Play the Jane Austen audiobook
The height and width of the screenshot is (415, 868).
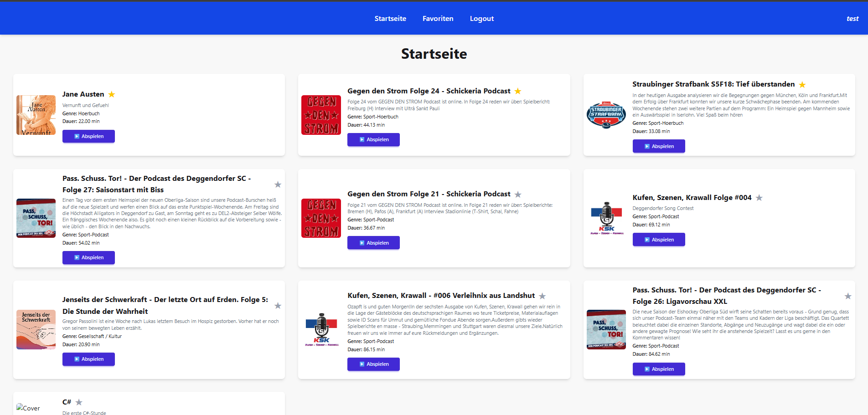(88, 136)
